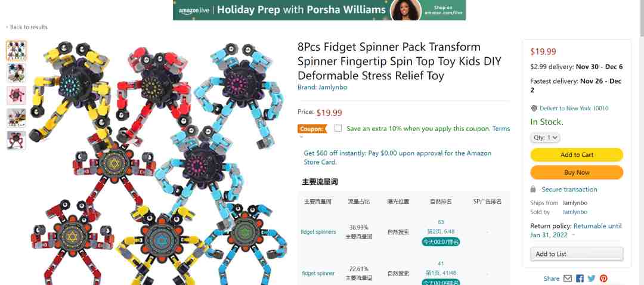Add item with Add to List button
The height and width of the screenshot is (285, 644).
[577, 254]
